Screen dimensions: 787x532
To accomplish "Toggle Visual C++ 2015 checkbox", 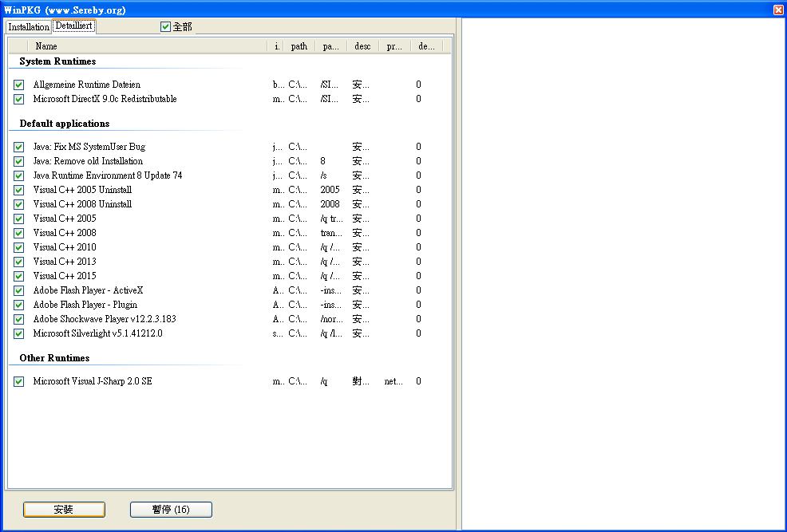I will pyautogui.click(x=19, y=276).
